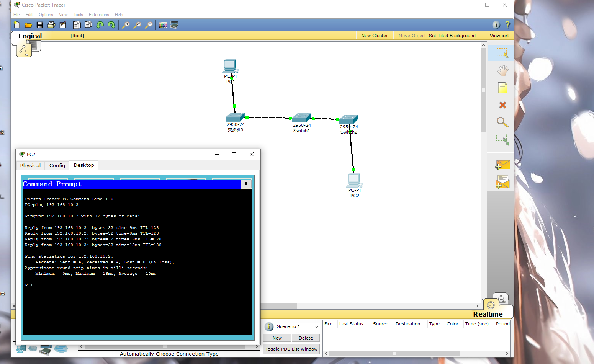This screenshot has height=364, width=594.
Task: Click the Destination column header in PDU list
Action: pyautogui.click(x=407, y=324)
